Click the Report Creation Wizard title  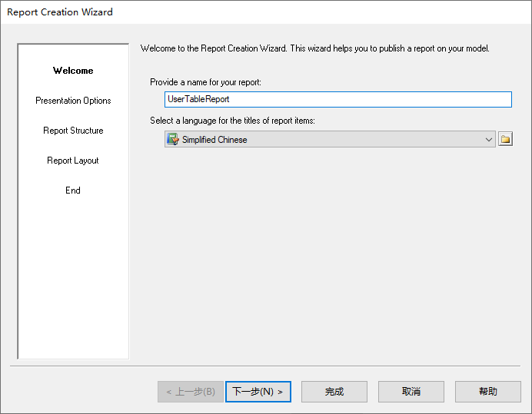click(x=60, y=12)
